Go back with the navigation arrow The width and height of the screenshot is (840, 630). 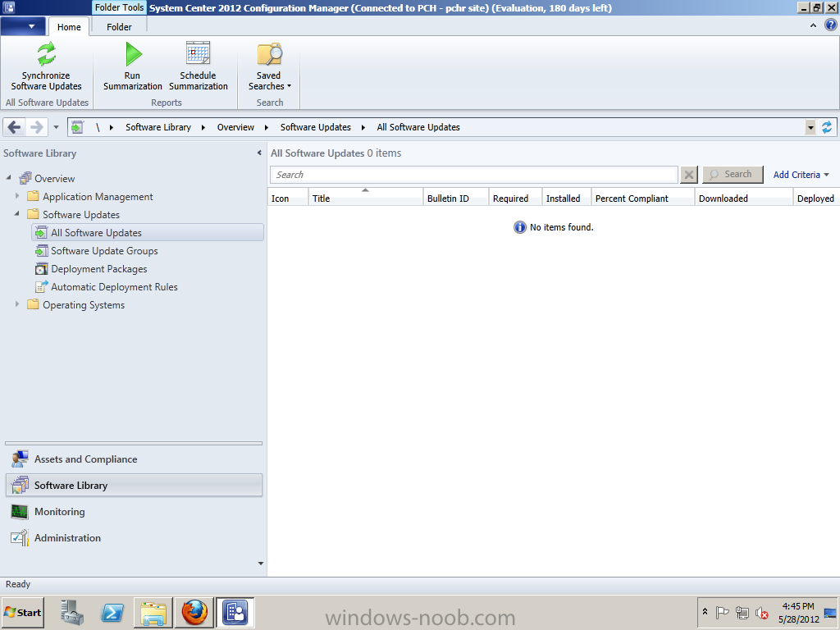(15, 127)
